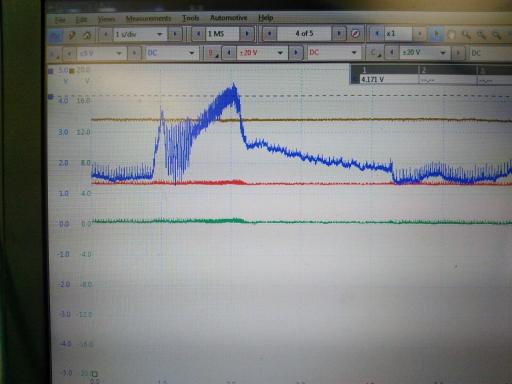
Task: Increase horizontal zoom factor arrow
Action: click(420, 34)
